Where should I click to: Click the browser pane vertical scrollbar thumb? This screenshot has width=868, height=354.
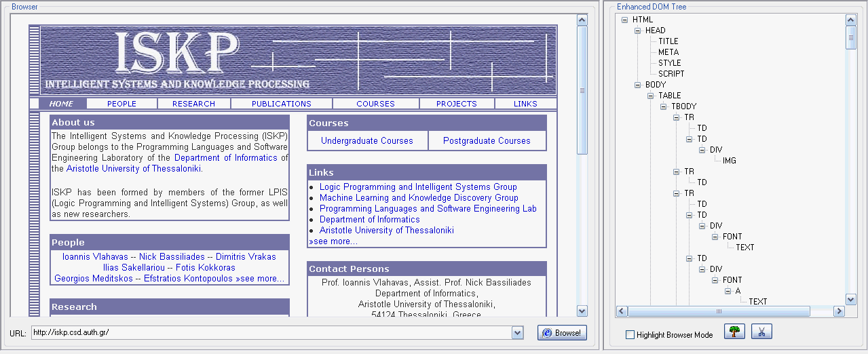click(582, 90)
